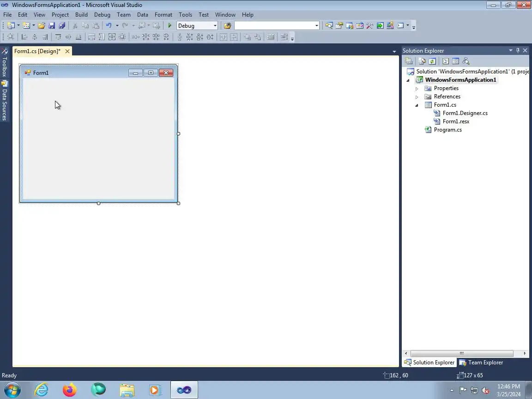
Task: Open the Toolbox via hammer-and-wrench icon
Action: click(x=370, y=25)
